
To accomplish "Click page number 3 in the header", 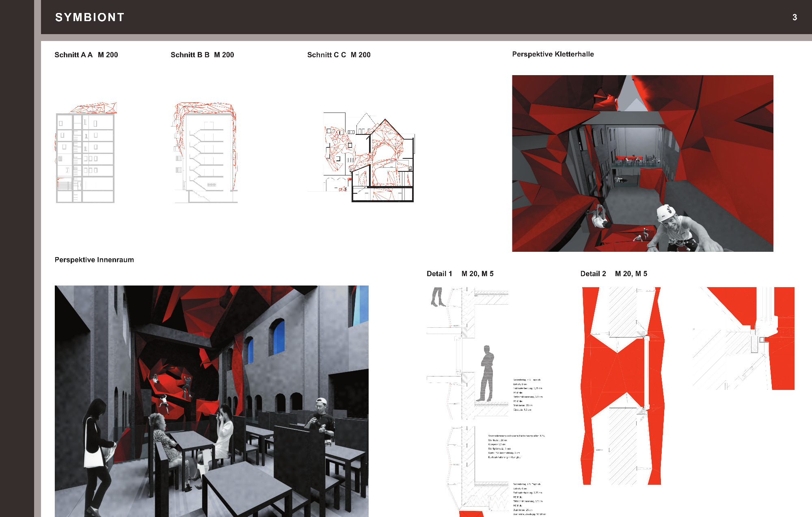I will click(795, 17).
